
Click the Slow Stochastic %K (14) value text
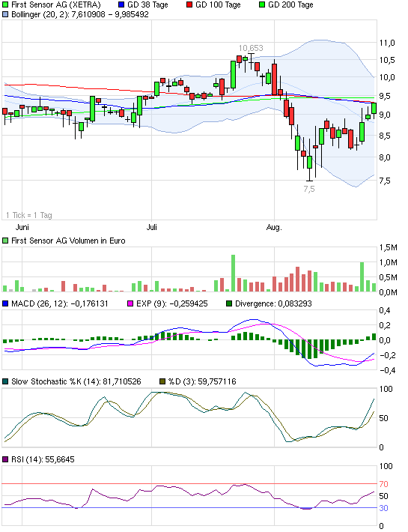coord(76,381)
